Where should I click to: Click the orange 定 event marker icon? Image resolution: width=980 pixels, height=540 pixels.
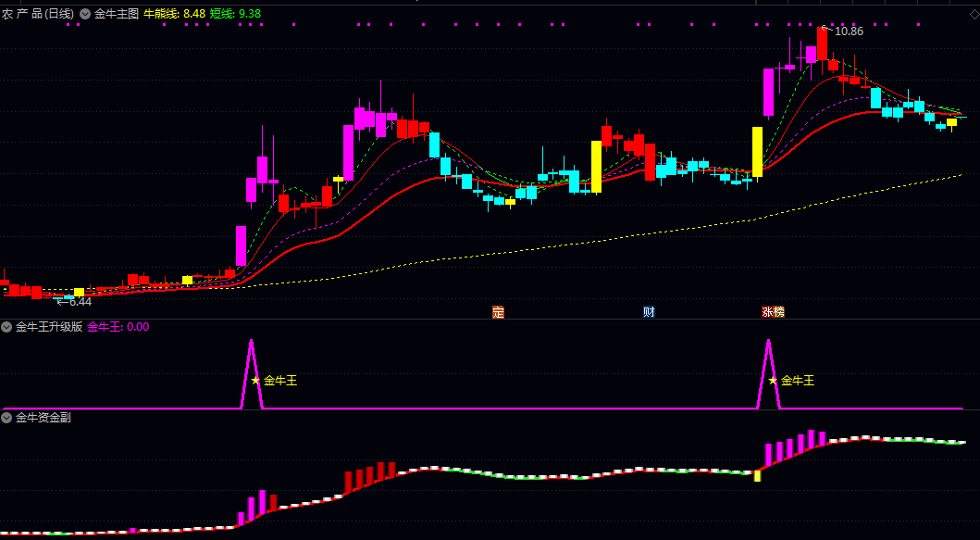(498, 311)
